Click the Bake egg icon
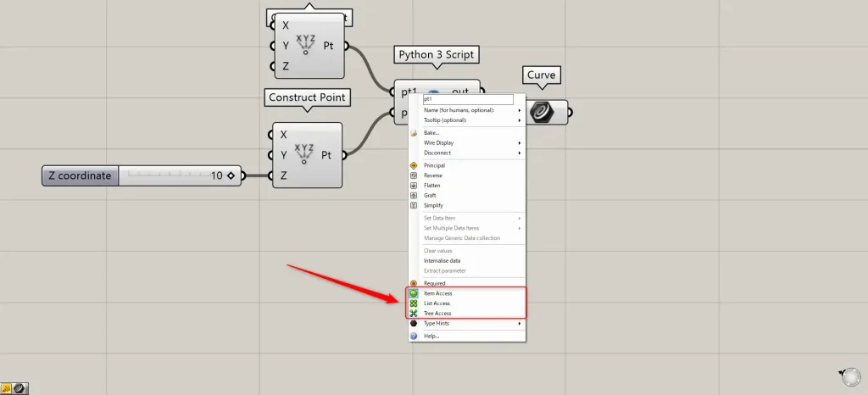 414,133
